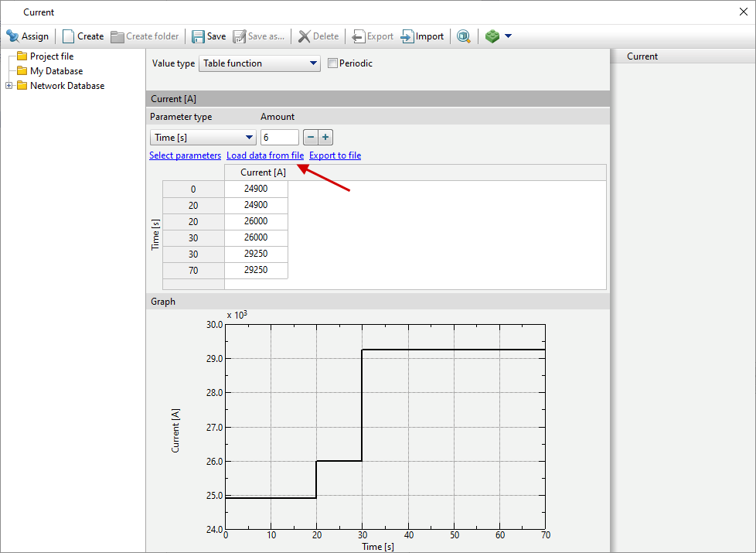Click the Assign toolbar icon
Screen dimensions: 756x553
pos(13,36)
